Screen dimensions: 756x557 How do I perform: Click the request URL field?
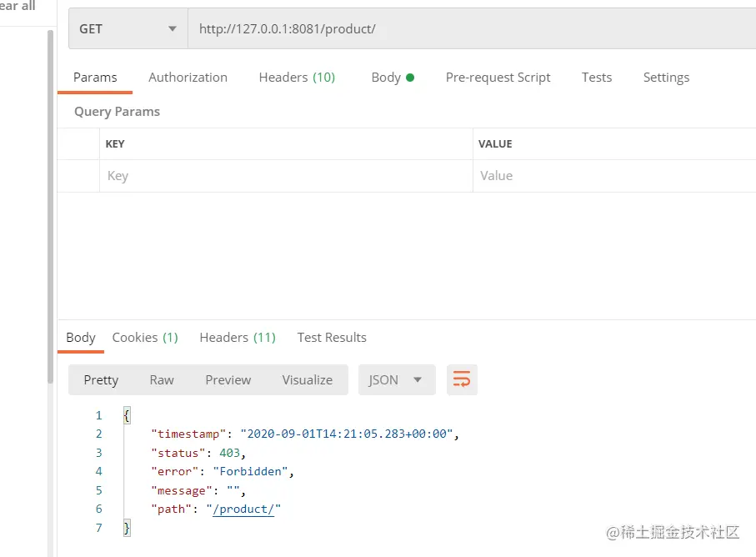tap(467, 29)
